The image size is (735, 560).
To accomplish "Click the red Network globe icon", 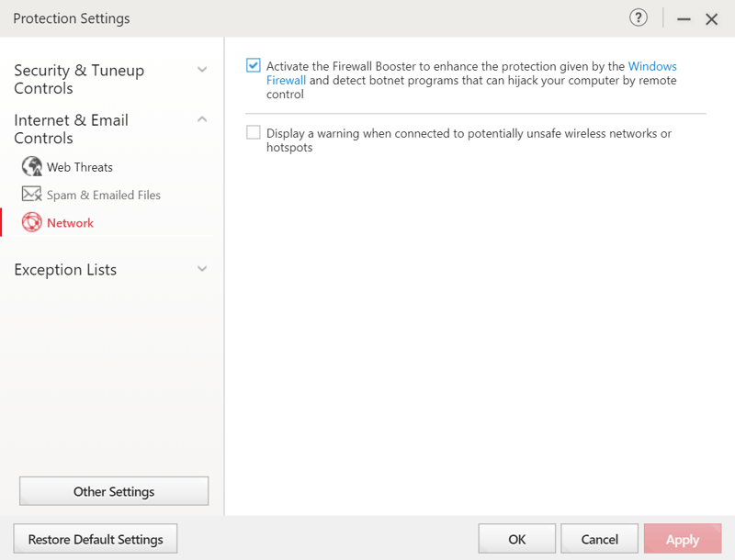I will 32,222.
